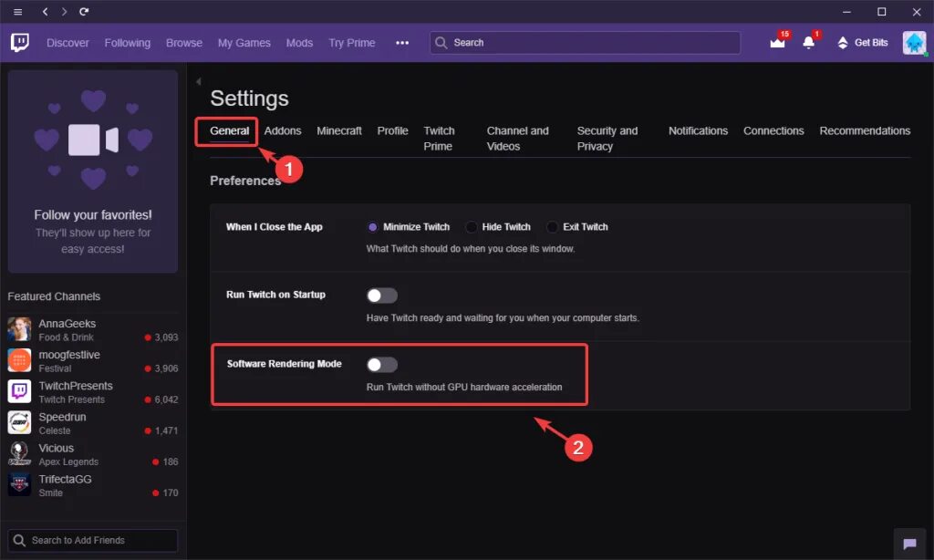The image size is (934, 560).
Task: Click the top Search field
Action: pos(585,43)
